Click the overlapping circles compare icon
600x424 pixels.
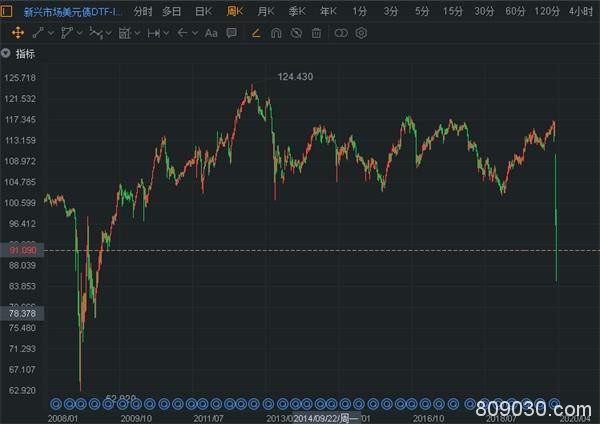[341, 33]
